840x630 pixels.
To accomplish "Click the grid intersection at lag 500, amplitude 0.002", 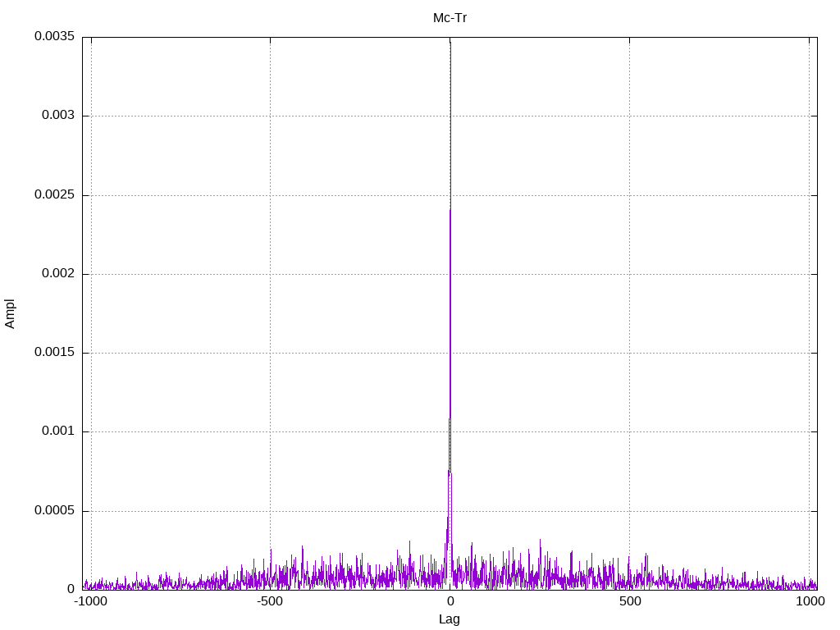I will 629,274.
